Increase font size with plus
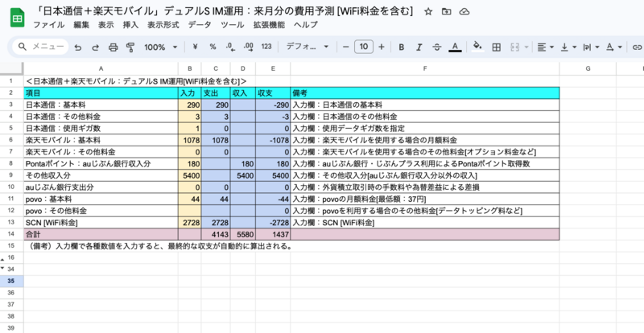The image size is (644, 333). click(x=381, y=47)
